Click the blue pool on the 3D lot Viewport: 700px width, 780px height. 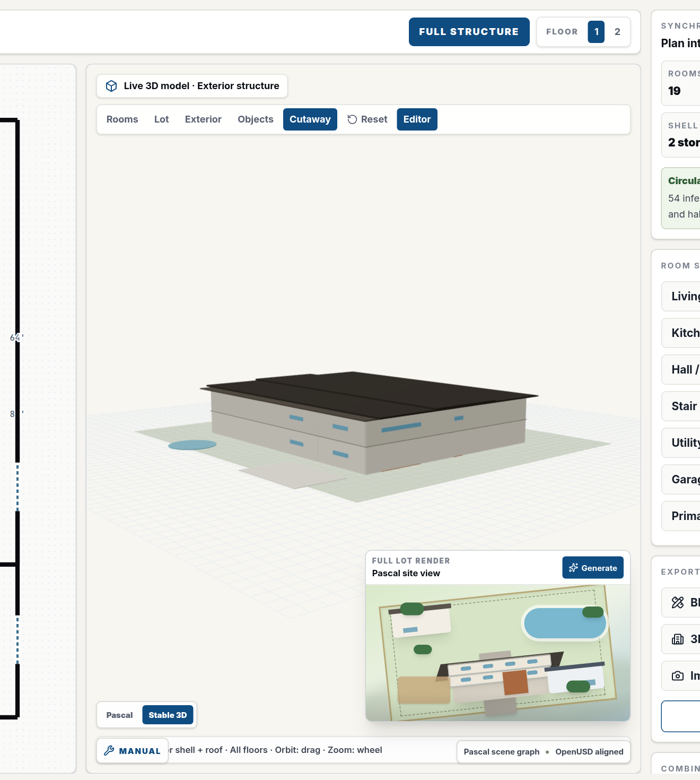pos(192,445)
